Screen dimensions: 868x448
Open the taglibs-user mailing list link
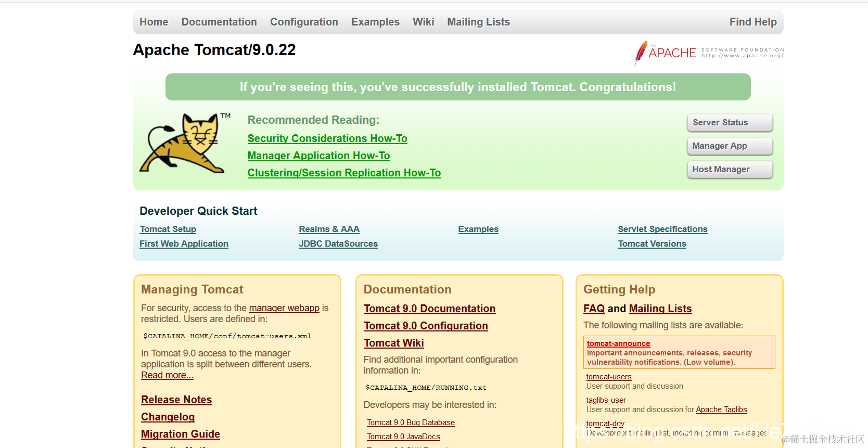pos(606,400)
